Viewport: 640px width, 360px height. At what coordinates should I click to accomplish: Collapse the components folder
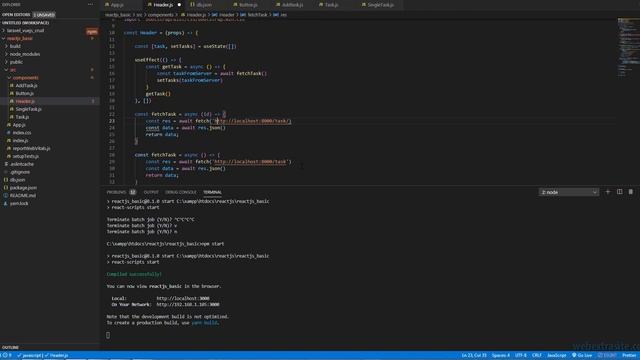(25, 78)
